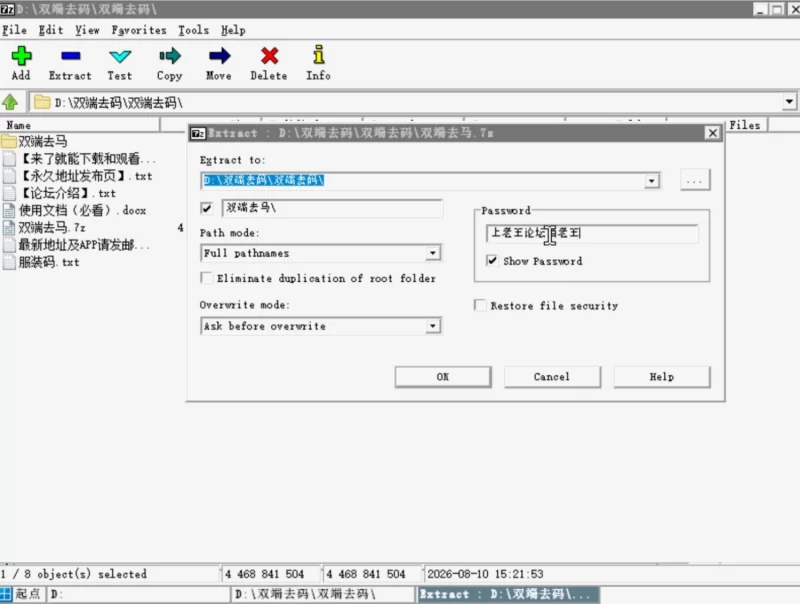This screenshot has height=604, width=800.
Task: Close the Extract dialog with X
Action: (x=713, y=133)
